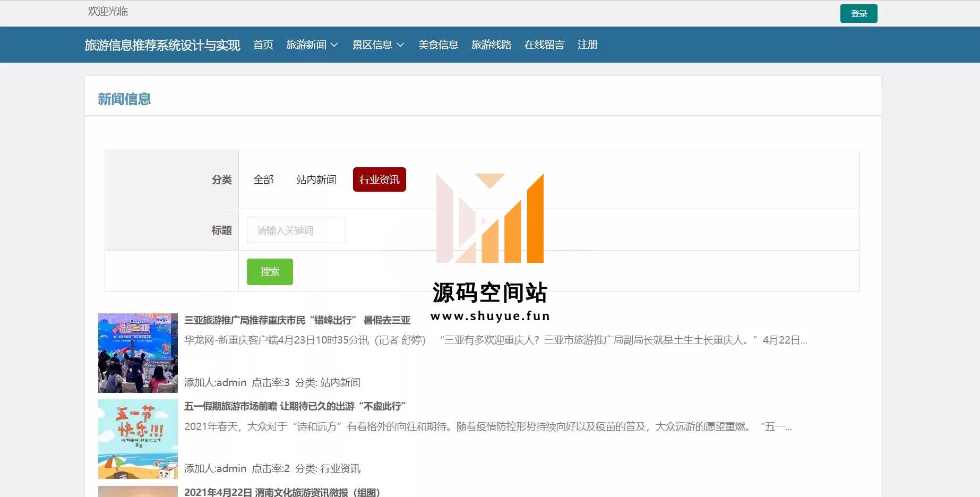Select the 全部 category filter
This screenshot has height=497, width=980.
click(264, 179)
